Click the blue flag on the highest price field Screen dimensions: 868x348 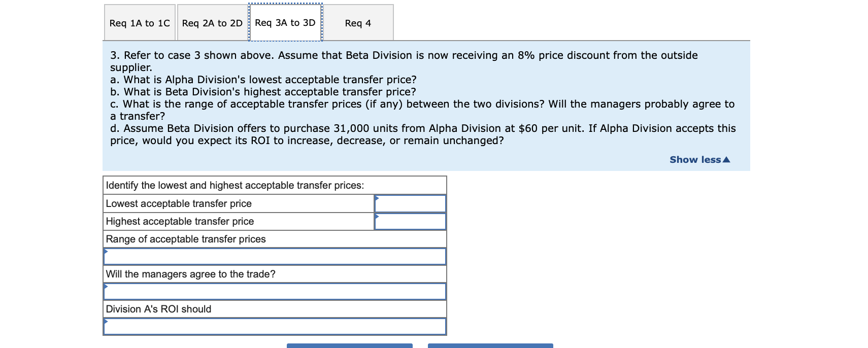coord(376,216)
